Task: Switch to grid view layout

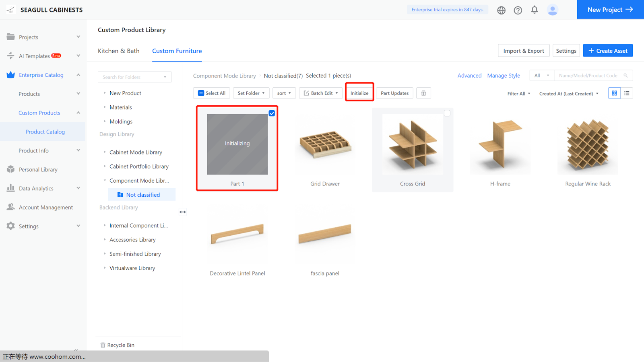Action: pos(614,93)
